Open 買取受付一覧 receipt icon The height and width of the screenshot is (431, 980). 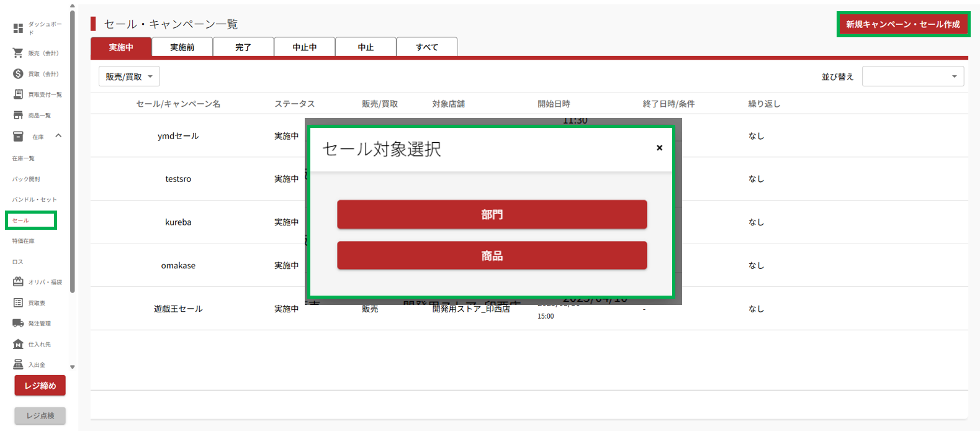(x=18, y=94)
